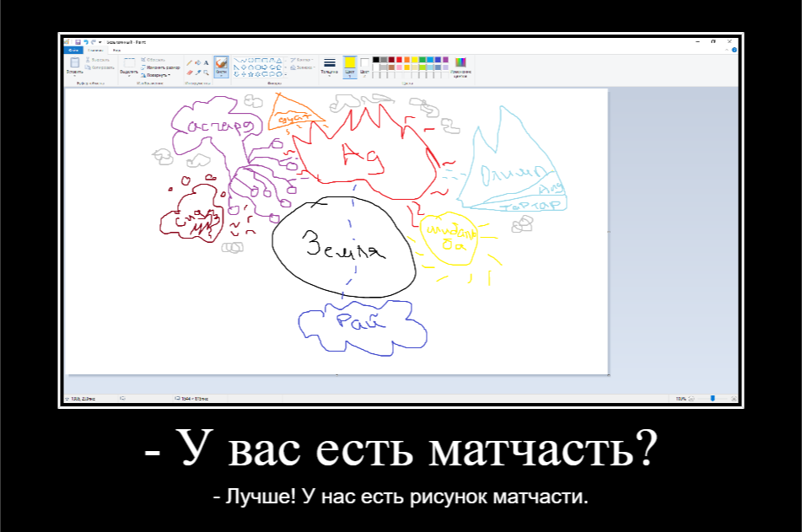Expand the arrow below Вставить
802x532 pixels.
tap(75, 76)
